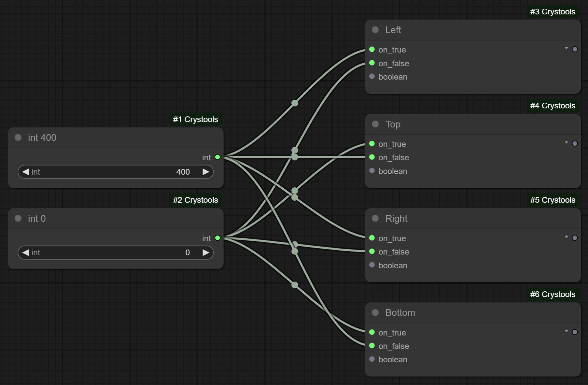Image resolution: width=588 pixels, height=385 pixels.
Task: Collapse the Bottom node via its dot
Action: [x=375, y=312]
